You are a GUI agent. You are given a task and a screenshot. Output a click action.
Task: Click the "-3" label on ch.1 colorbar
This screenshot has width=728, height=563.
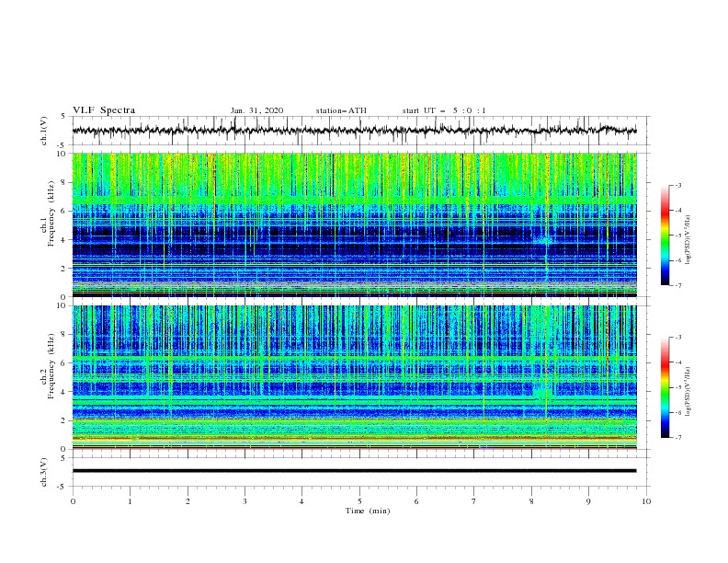tap(677, 185)
